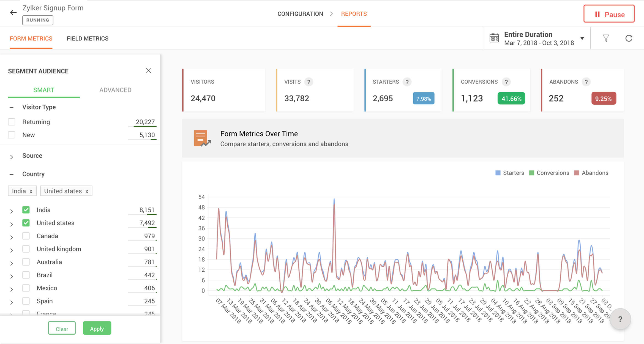The width and height of the screenshot is (644, 344).
Task: Click the Visits help question icon
Action: point(309,82)
